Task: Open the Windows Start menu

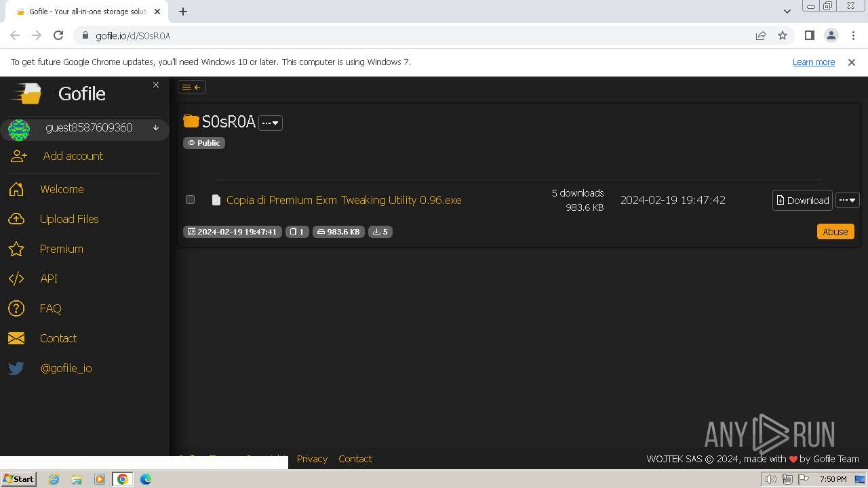Action: coord(18,479)
